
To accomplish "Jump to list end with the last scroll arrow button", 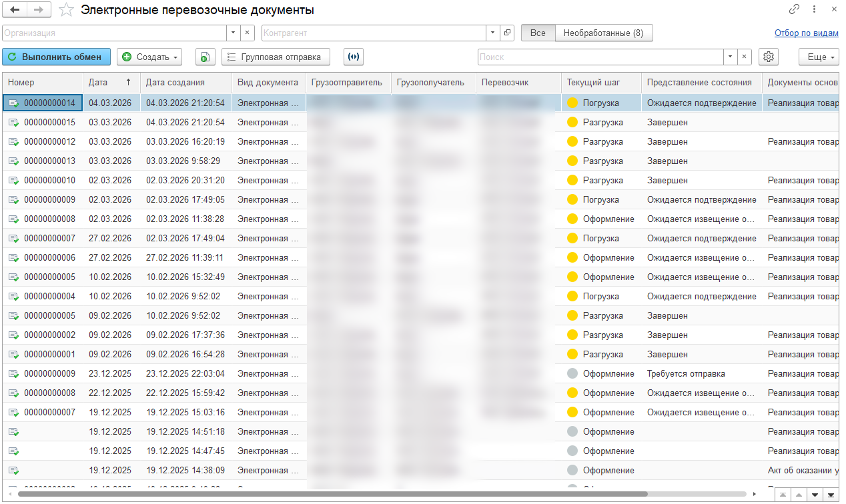I will (831, 495).
